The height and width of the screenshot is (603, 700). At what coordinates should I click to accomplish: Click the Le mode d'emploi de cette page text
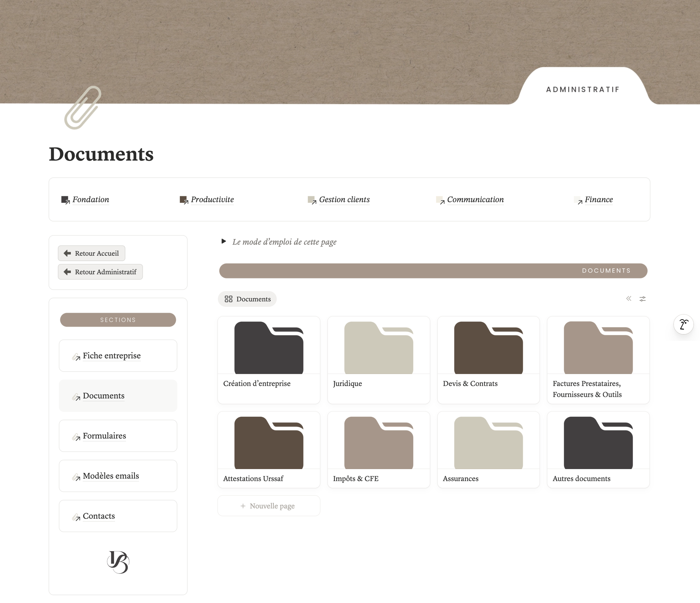click(284, 242)
